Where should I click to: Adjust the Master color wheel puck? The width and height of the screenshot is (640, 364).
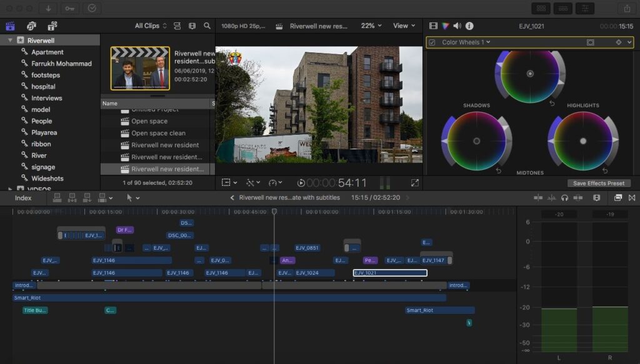tap(530, 74)
